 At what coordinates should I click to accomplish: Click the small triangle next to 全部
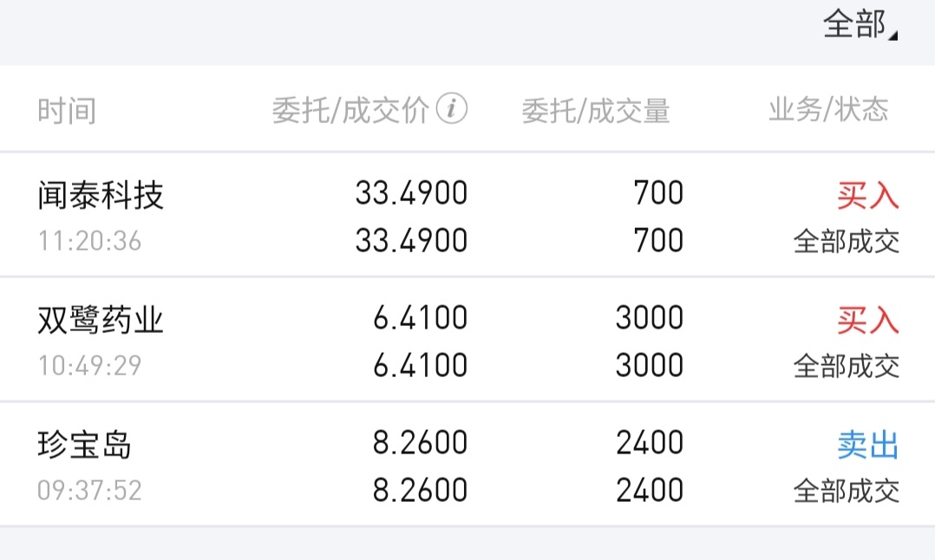pos(894,35)
